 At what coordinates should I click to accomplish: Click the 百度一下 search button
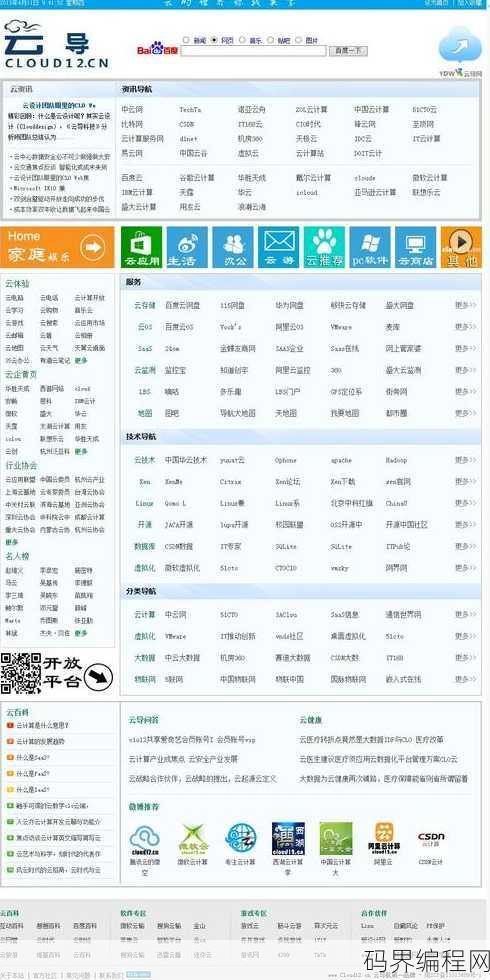348,51
